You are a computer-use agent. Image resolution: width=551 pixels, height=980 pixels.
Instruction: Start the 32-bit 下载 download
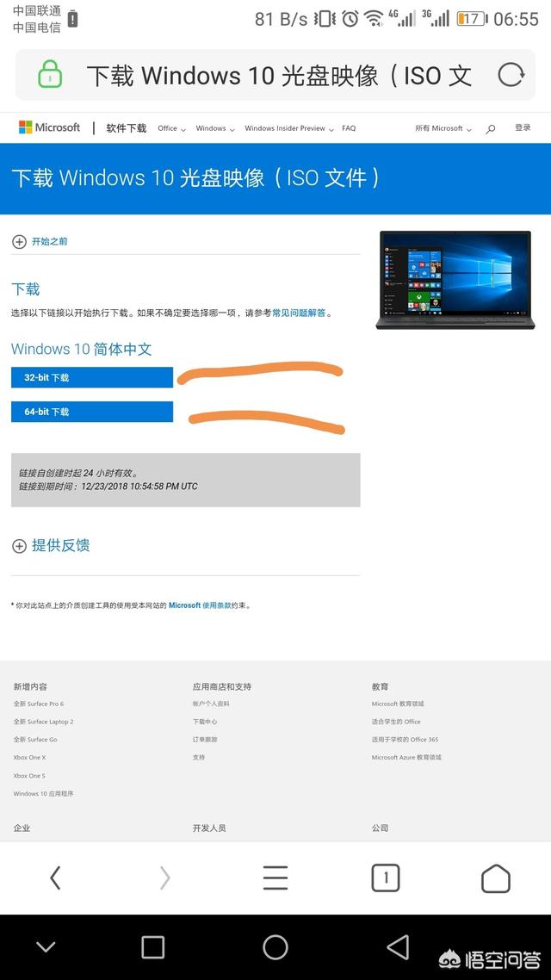[x=92, y=377]
